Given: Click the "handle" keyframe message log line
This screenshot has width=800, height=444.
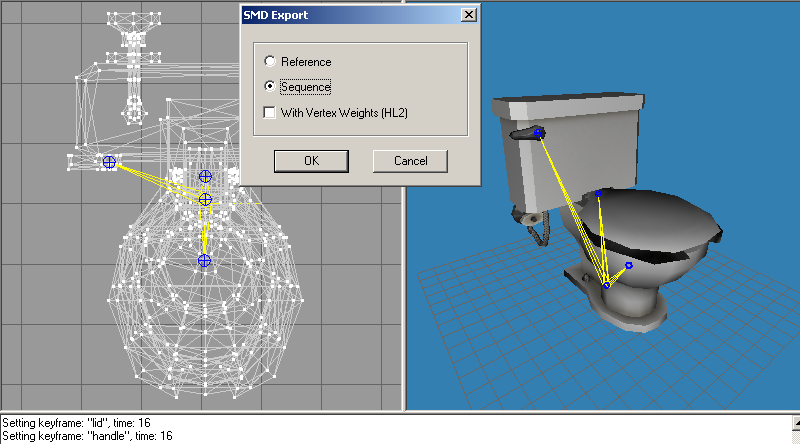Looking at the screenshot, I should tap(87, 436).
